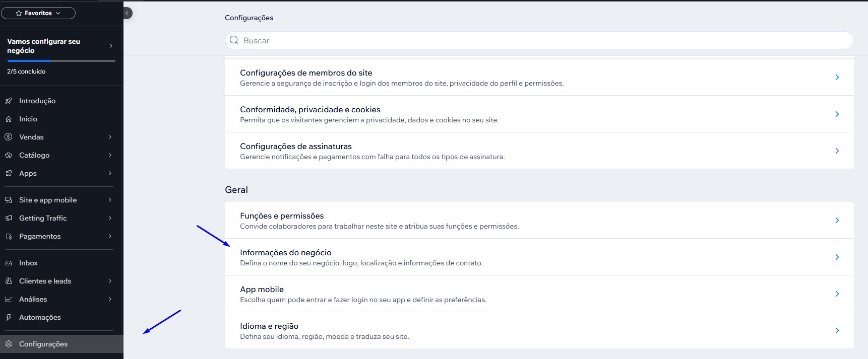Expand the Apps submenu chevron

(x=110, y=173)
